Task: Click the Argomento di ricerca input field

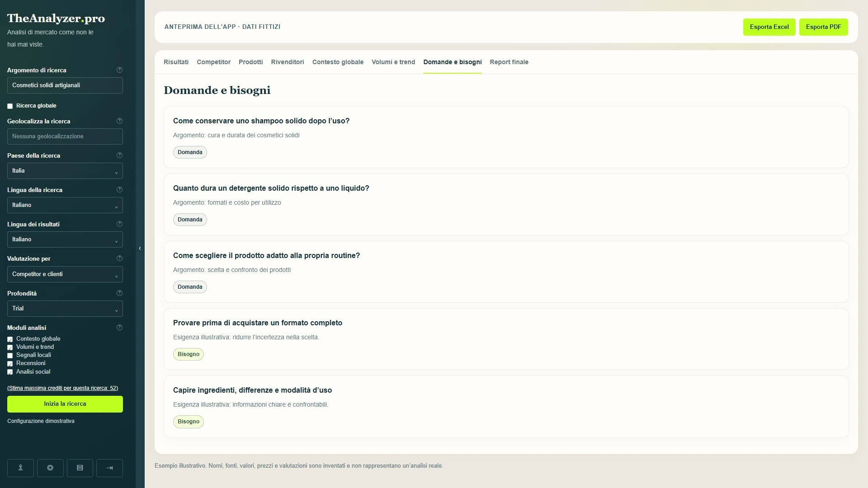Action: pos(65,85)
